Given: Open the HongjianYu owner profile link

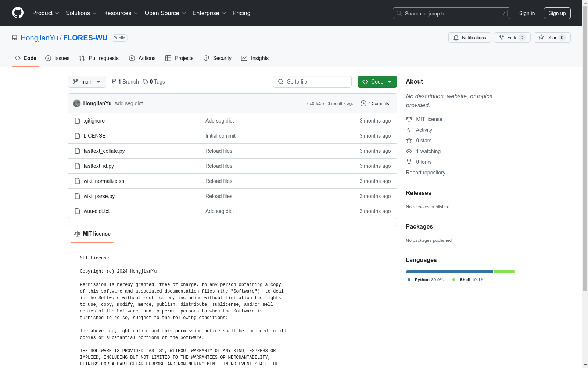Looking at the screenshot, I should pos(39,38).
